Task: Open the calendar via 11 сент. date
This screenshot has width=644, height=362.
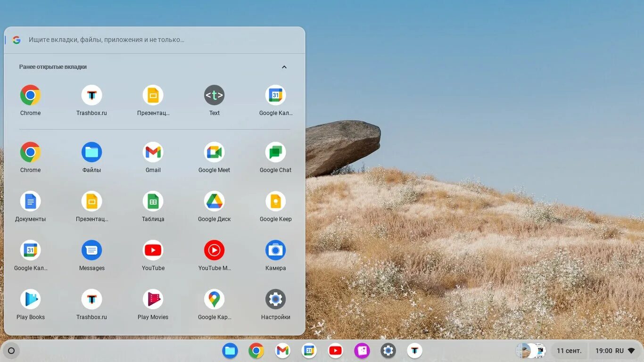Action: pos(569,351)
